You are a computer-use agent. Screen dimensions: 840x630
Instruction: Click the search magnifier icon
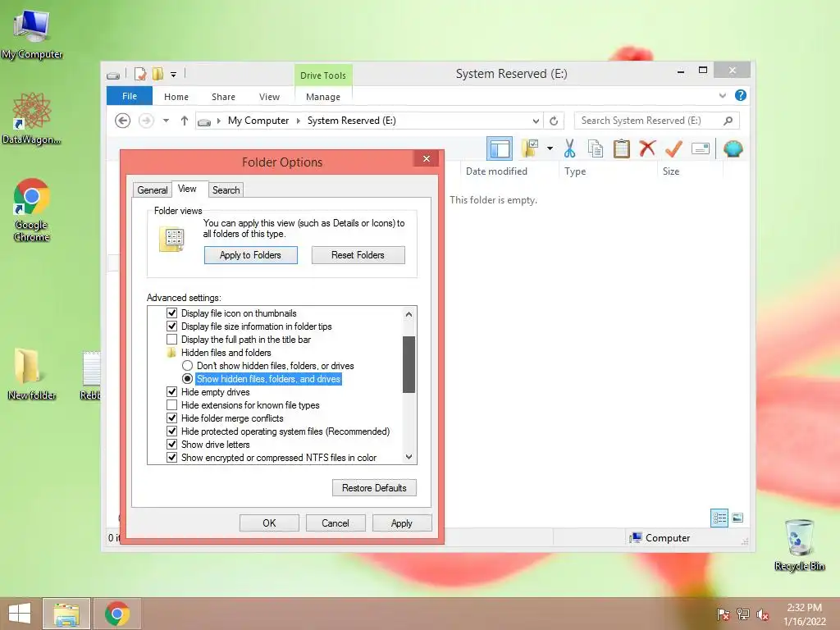728,121
